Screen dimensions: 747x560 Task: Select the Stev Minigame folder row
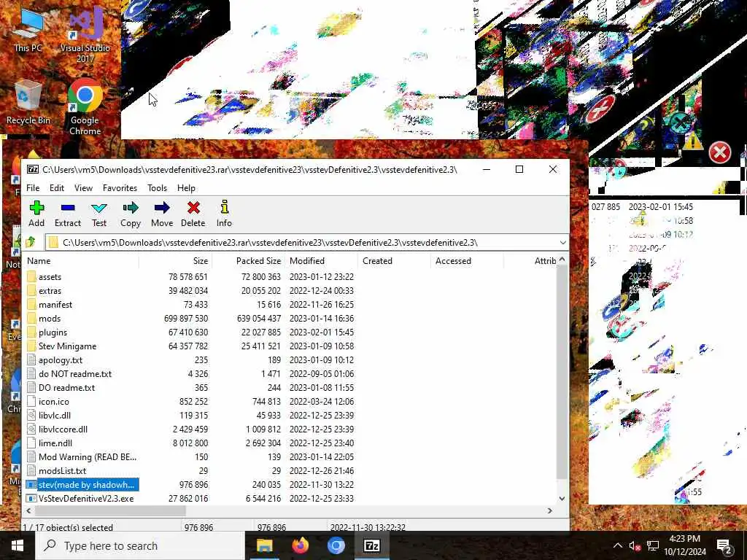click(x=290, y=346)
